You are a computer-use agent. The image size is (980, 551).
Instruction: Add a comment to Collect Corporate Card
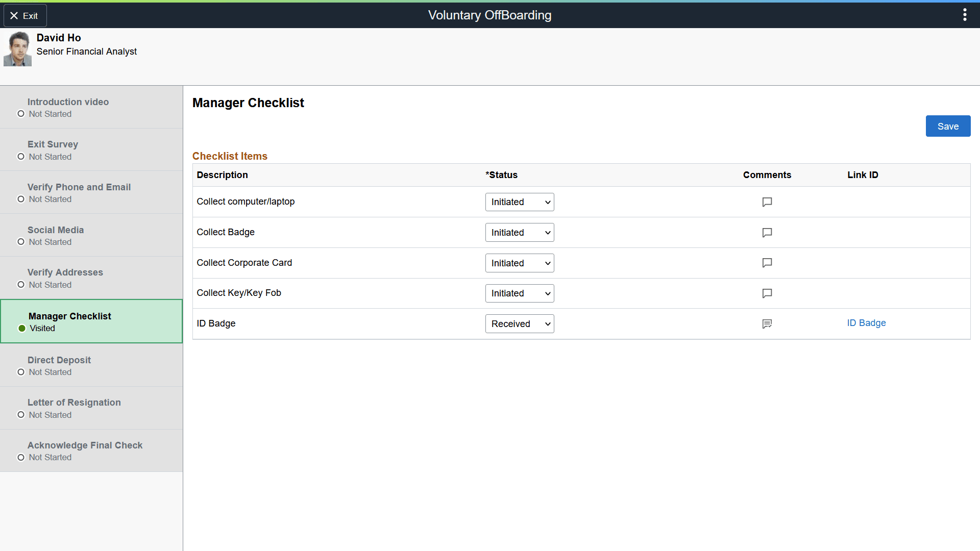tap(767, 263)
